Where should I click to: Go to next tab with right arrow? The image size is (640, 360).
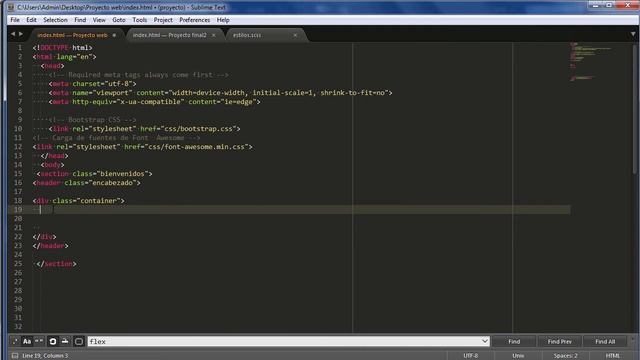click(21, 34)
